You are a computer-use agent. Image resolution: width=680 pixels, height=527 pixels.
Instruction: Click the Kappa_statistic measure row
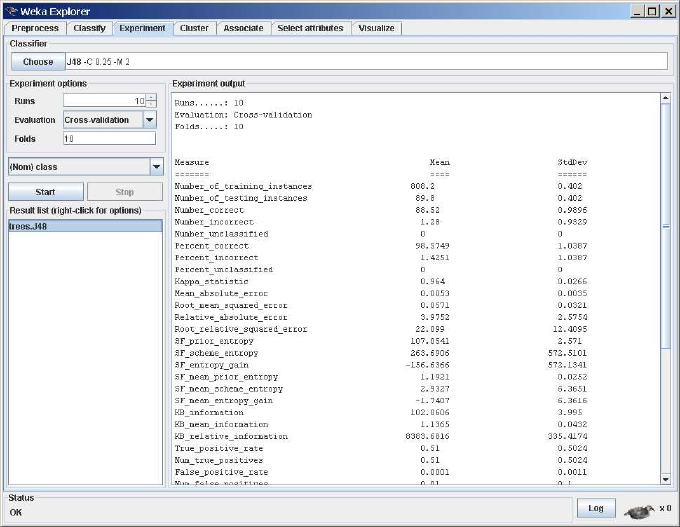(x=381, y=282)
